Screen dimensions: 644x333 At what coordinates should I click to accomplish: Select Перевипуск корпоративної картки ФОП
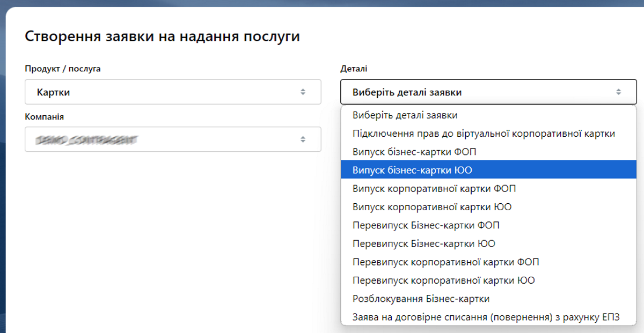[x=488, y=262]
